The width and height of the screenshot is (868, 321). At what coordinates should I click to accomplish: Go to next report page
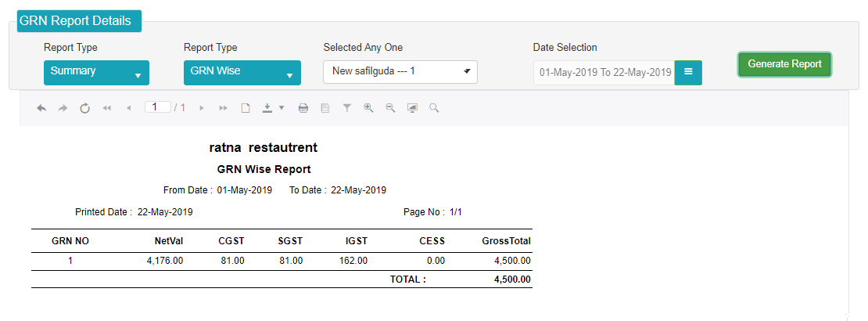pyautogui.click(x=202, y=108)
